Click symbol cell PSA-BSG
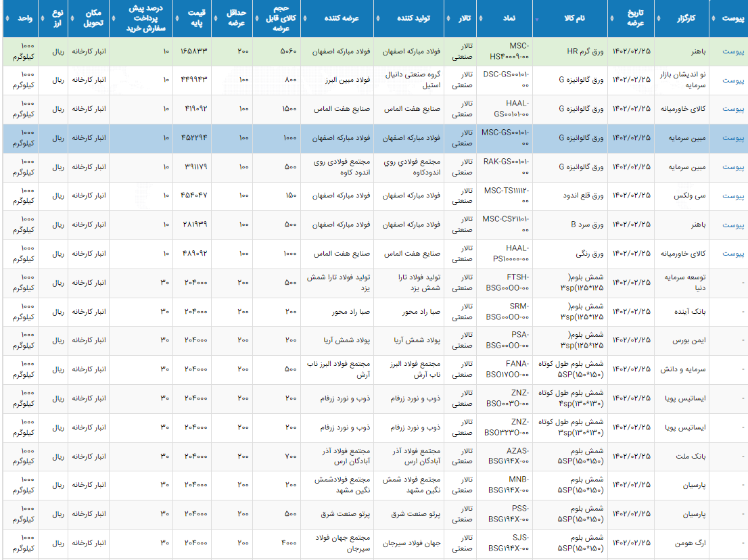The width and height of the screenshot is (748, 560). coord(505,341)
